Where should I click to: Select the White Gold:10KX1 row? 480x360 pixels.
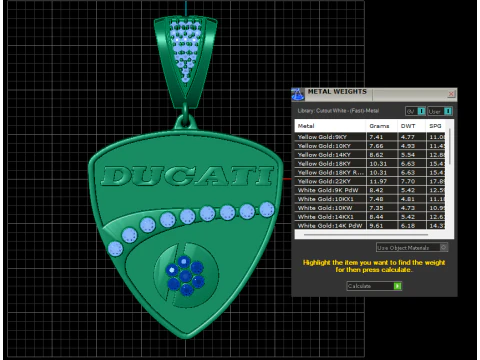[370, 199]
